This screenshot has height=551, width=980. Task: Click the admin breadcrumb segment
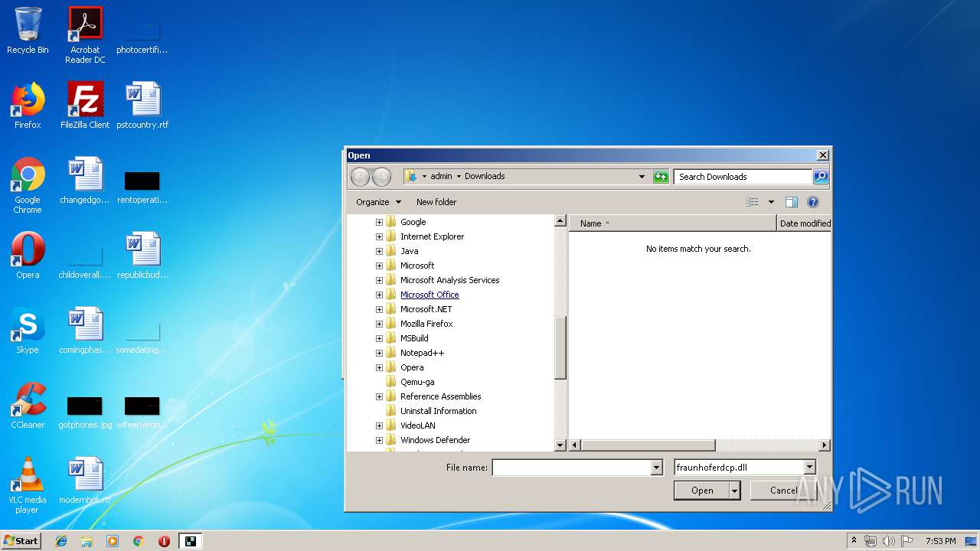[441, 176]
